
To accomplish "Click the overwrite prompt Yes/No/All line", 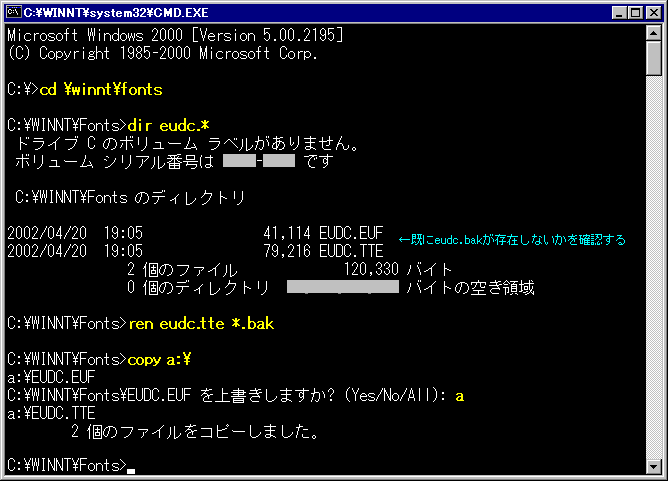I will click(x=236, y=395).
